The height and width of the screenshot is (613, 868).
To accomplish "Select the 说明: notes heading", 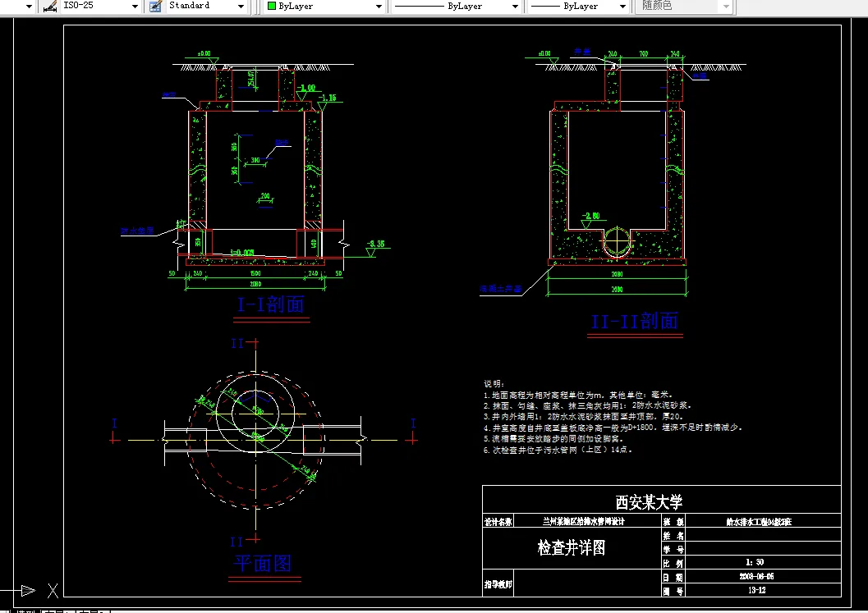I will pyautogui.click(x=494, y=383).
